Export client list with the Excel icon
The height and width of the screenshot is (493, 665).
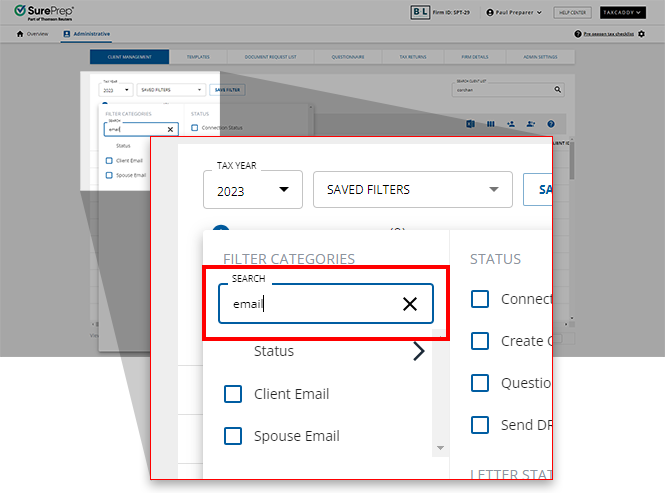point(470,124)
